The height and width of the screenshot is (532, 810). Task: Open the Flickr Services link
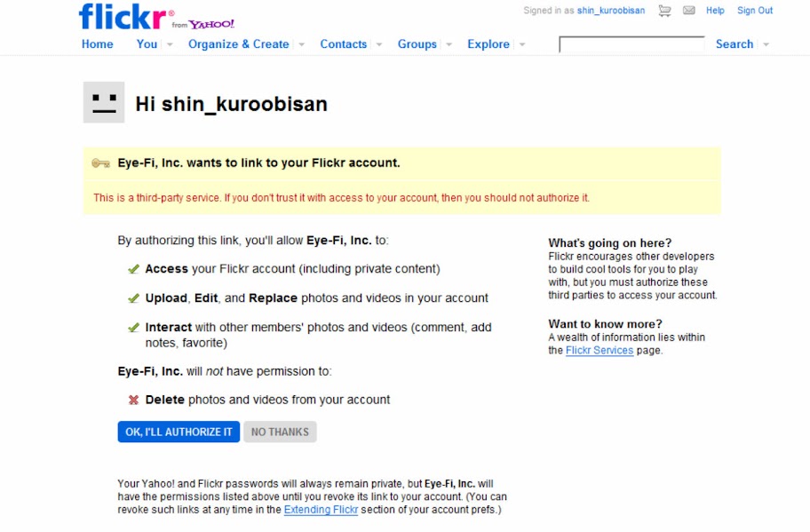point(600,351)
